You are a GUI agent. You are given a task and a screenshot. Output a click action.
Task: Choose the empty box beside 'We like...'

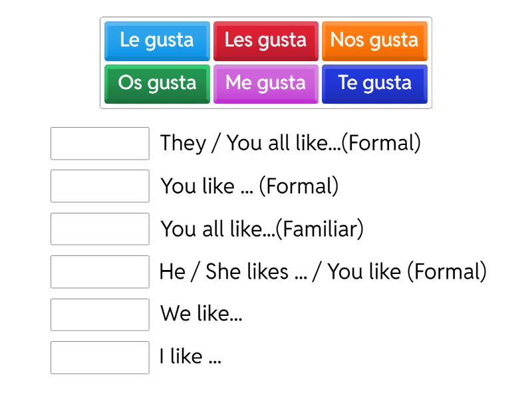tap(99, 315)
